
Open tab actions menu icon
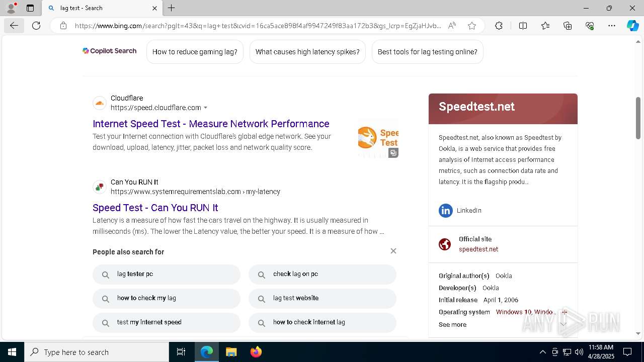pos(30,8)
